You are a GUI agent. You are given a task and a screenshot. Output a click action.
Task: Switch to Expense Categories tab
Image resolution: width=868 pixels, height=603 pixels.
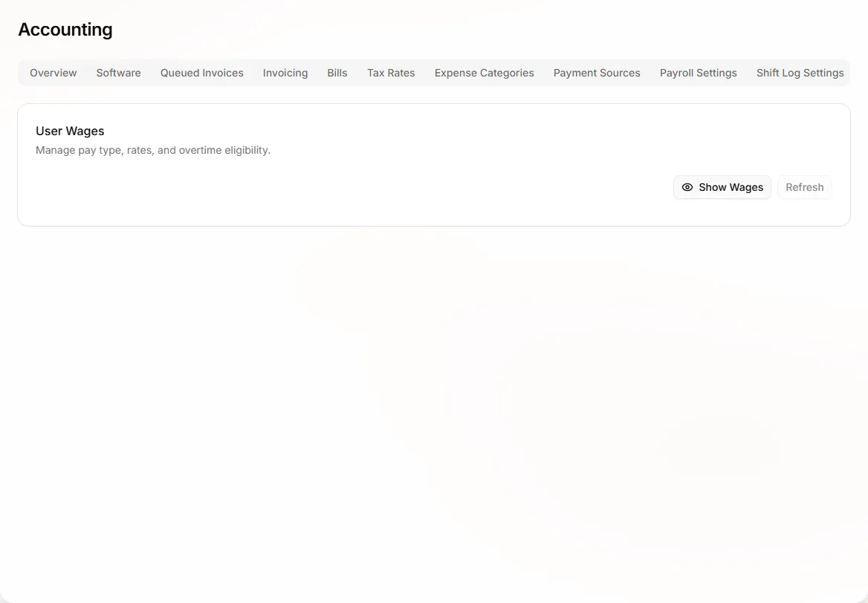[485, 73]
